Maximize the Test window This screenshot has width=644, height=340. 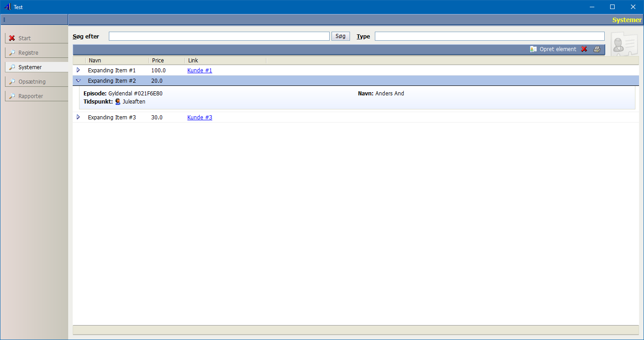click(612, 7)
